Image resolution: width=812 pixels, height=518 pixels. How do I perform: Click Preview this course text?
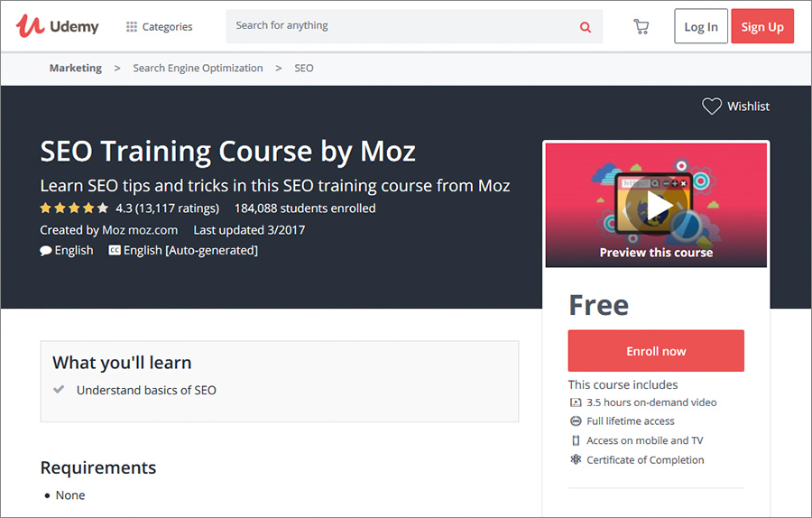(656, 253)
